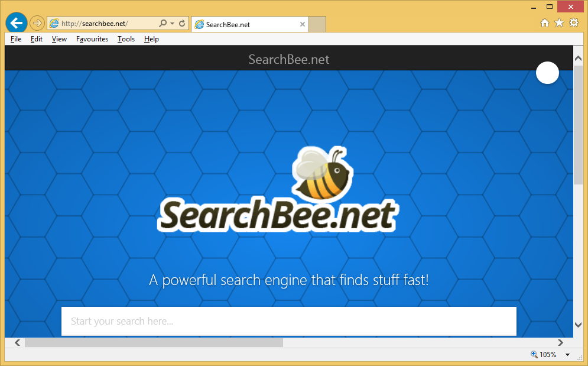This screenshot has width=588, height=366.
Task: Open the Edit menu
Action: [37, 39]
